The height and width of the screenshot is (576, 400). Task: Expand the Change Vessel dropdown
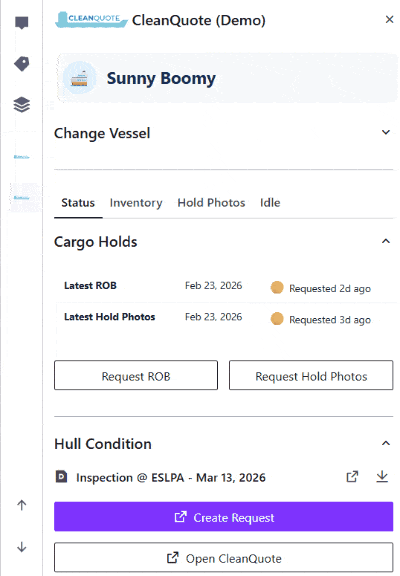386,132
